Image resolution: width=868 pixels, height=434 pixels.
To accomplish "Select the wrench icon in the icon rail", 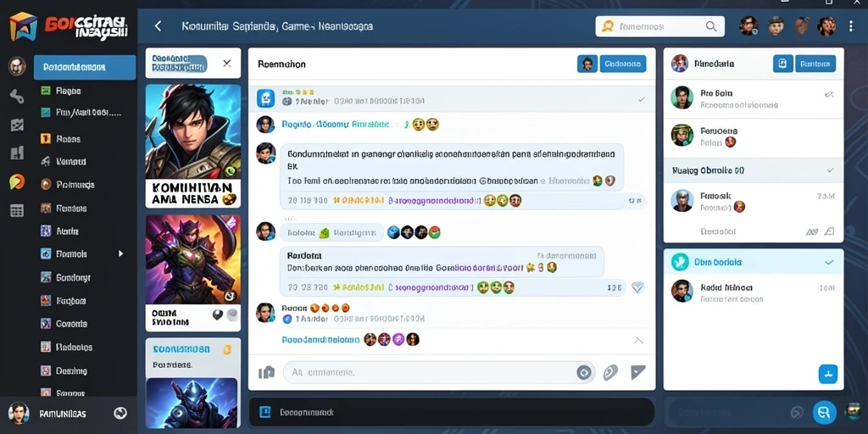I will [x=17, y=97].
